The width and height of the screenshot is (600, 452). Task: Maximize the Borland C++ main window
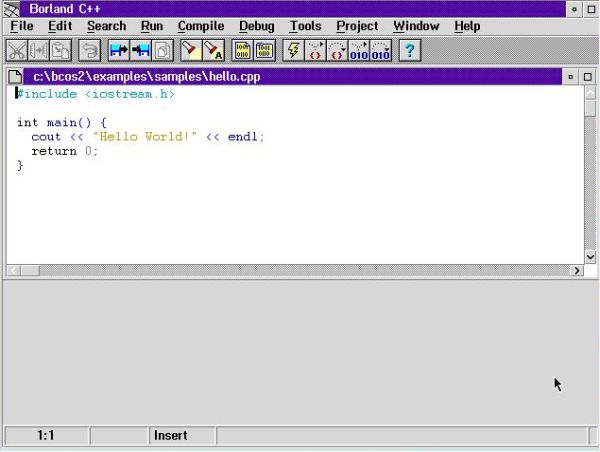[591, 9]
